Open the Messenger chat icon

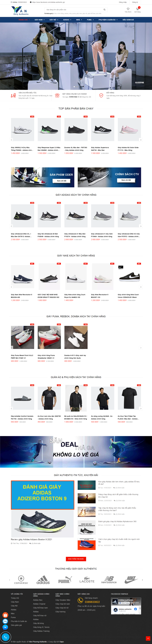[x=5, y=627]
